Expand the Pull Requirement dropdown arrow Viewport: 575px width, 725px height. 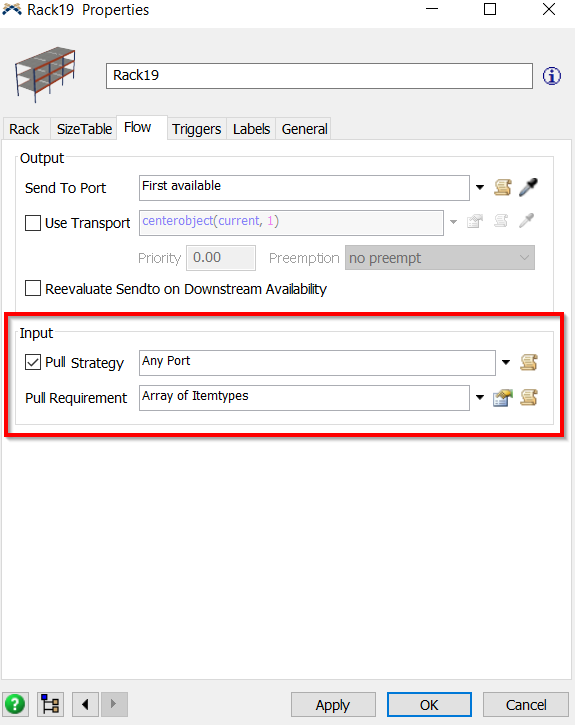(x=480, y=398)
